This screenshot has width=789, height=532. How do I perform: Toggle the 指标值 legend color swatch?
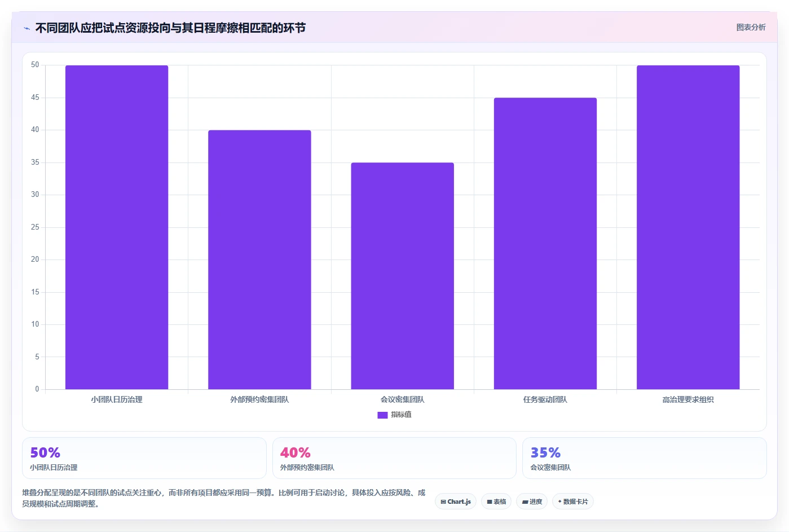point(382,415)
